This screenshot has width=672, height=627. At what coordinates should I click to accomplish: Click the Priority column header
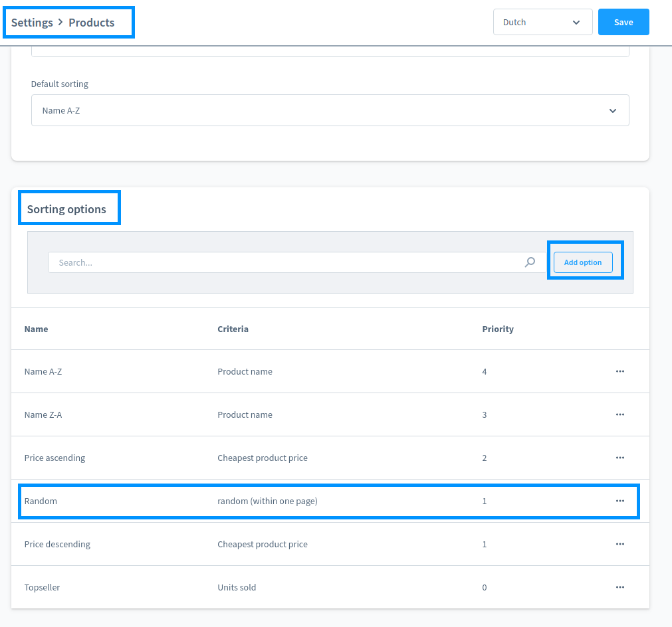coord(497,329)
